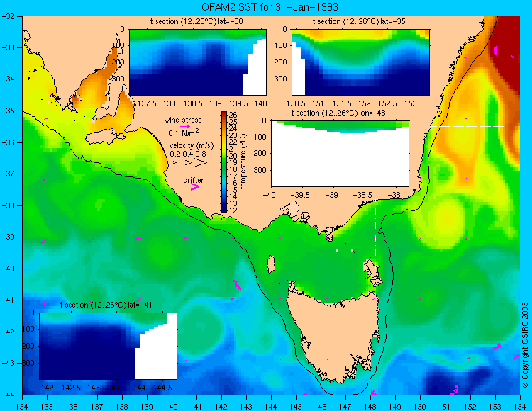Click the '0.1 N/m²' wind stress value
Screen dimensions: 532x411
(184, 133)
